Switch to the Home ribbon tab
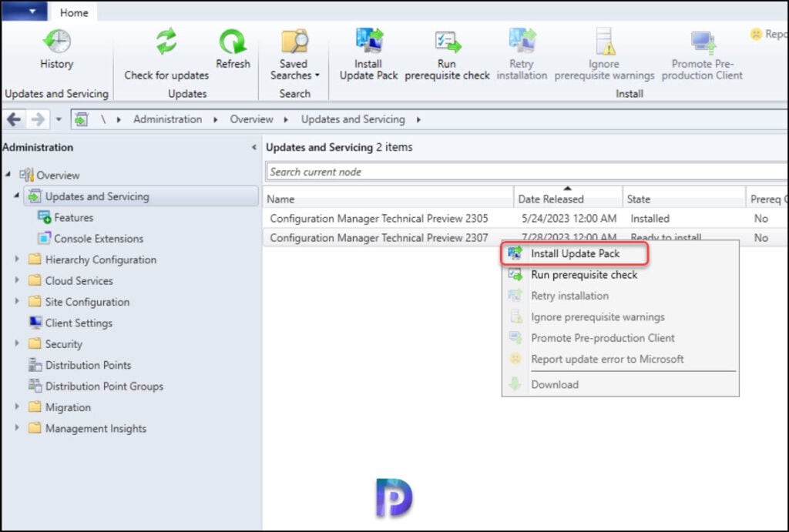Viewport: 789px width, 532px height. pos(74,12)
